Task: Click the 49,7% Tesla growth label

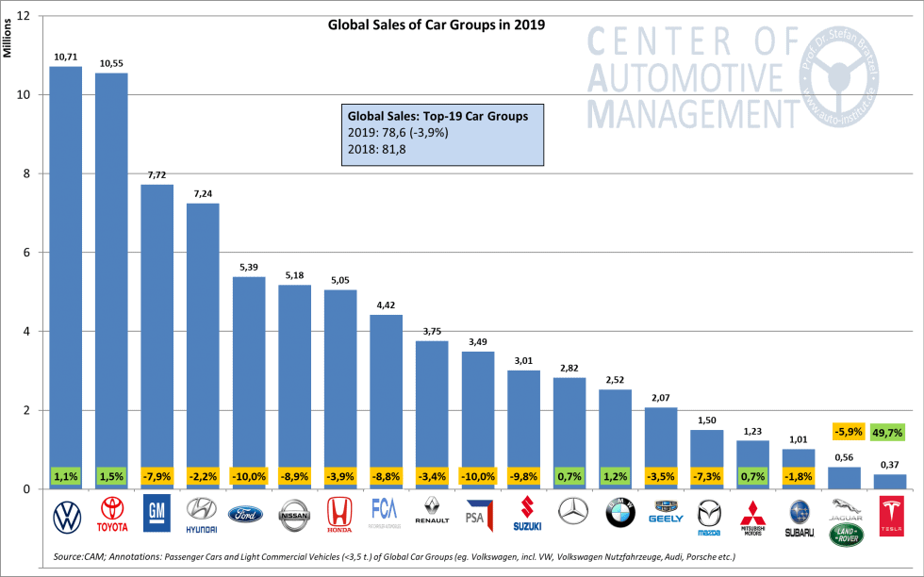Action: click(x=887, y=432)
